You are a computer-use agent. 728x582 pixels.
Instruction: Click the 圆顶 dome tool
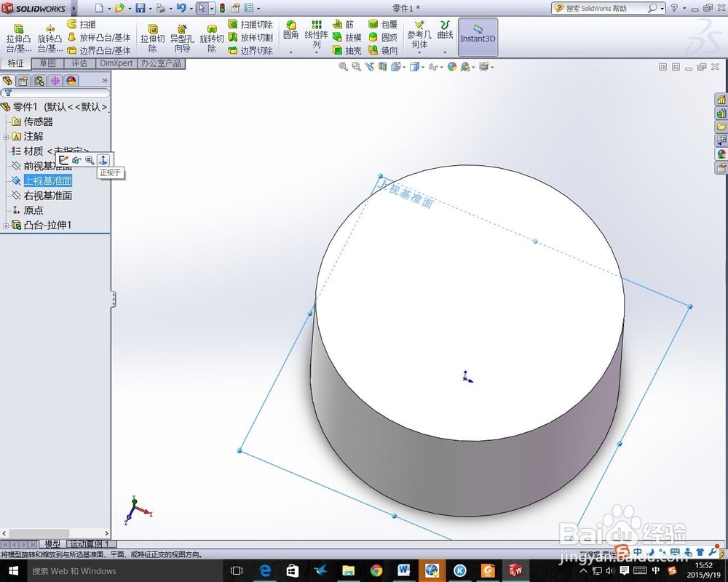tap(383, 37)
